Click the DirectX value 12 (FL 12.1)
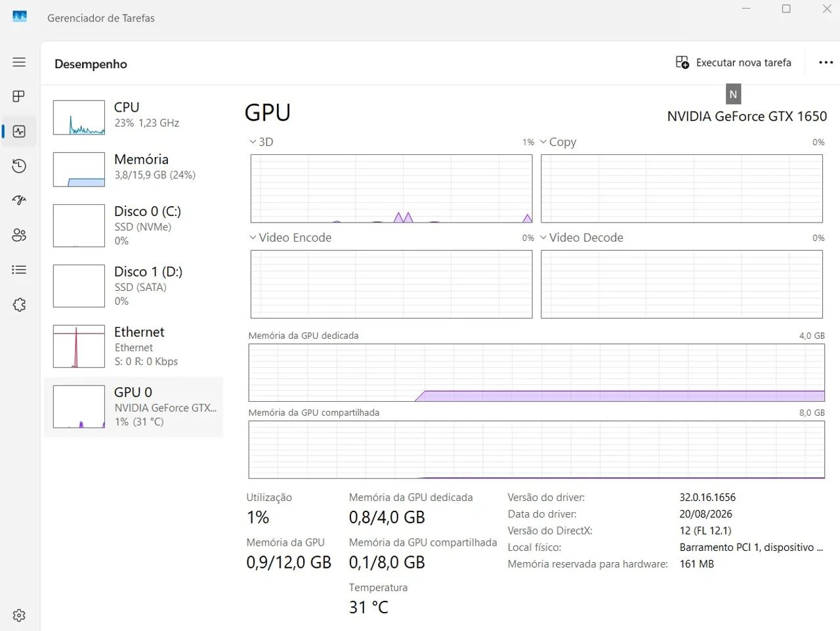 pos(705,531)
